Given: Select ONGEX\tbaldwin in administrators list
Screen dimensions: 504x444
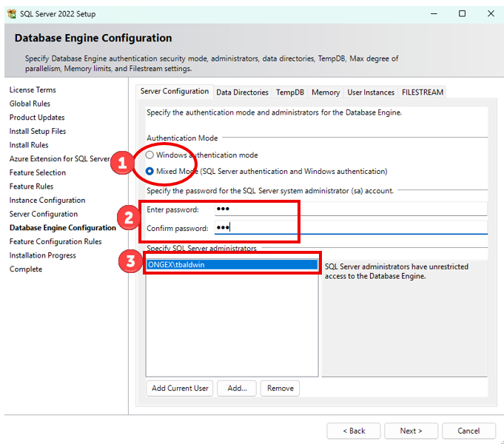Looking at the screenshot, I should tap(232, 265).
